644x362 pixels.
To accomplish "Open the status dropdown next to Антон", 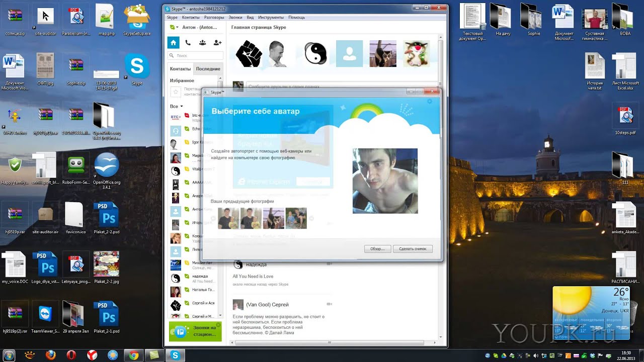I will (174, 27).
